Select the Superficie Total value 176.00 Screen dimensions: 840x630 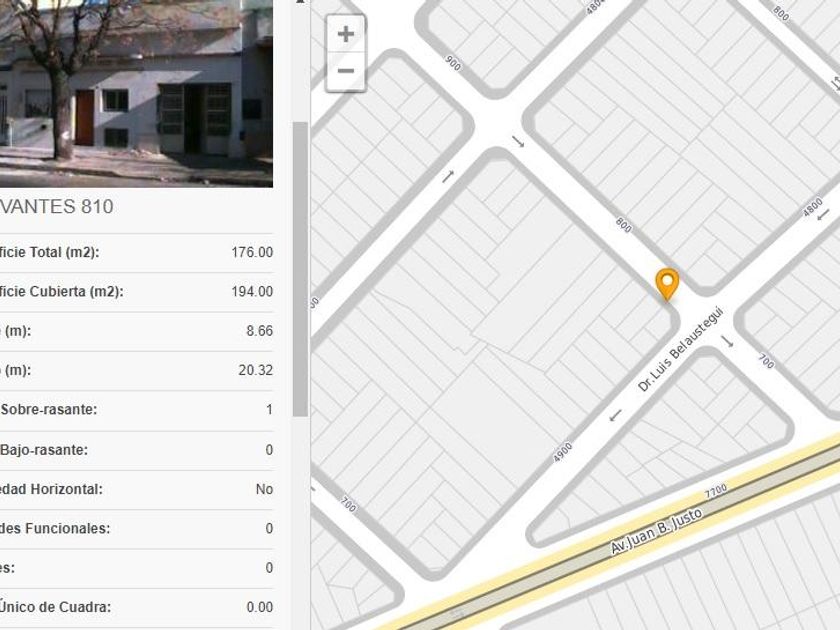(x=252, y=252)
